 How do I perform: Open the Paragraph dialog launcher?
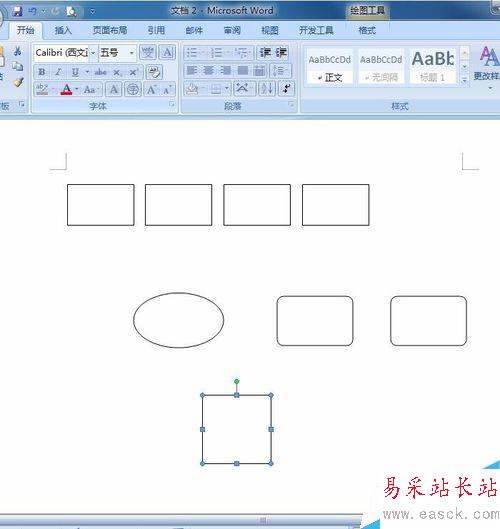coord(291,105)
